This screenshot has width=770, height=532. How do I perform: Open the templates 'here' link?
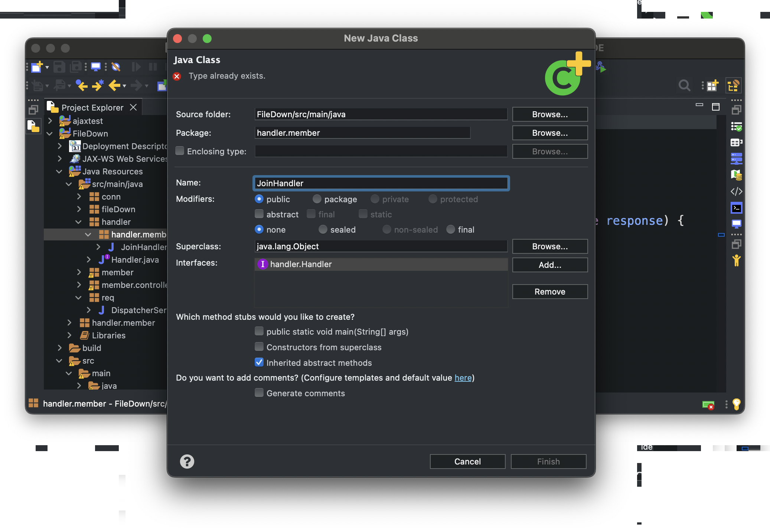[463, 378]
